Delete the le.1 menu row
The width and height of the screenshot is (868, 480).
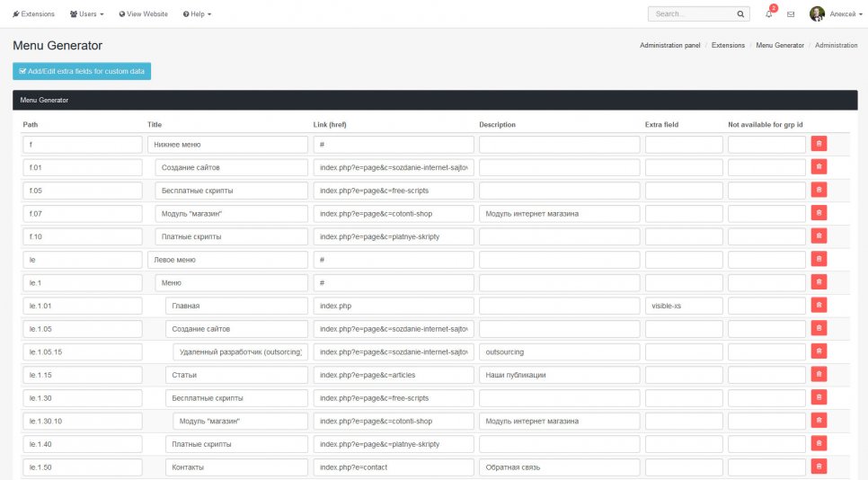coord(819,282)
